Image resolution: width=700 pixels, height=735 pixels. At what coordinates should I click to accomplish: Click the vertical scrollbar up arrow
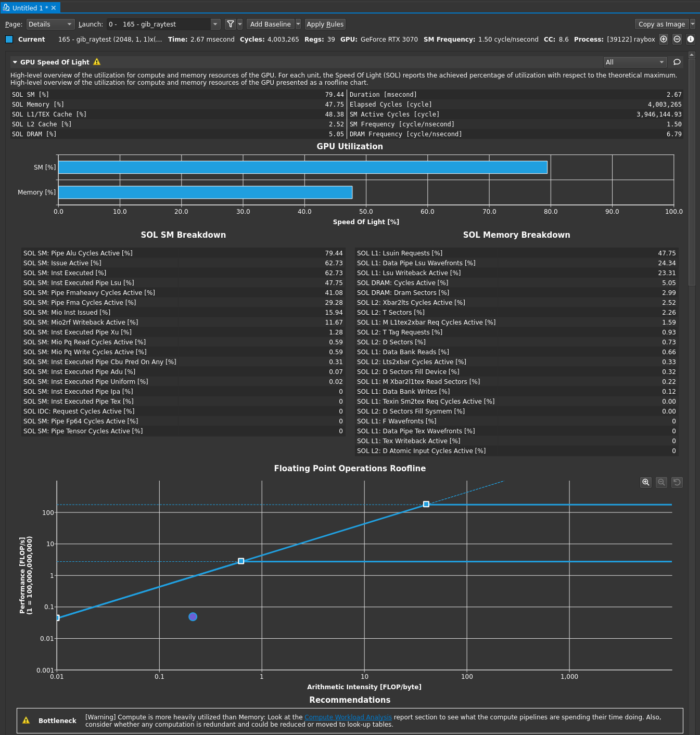click(x=692, y=55)
